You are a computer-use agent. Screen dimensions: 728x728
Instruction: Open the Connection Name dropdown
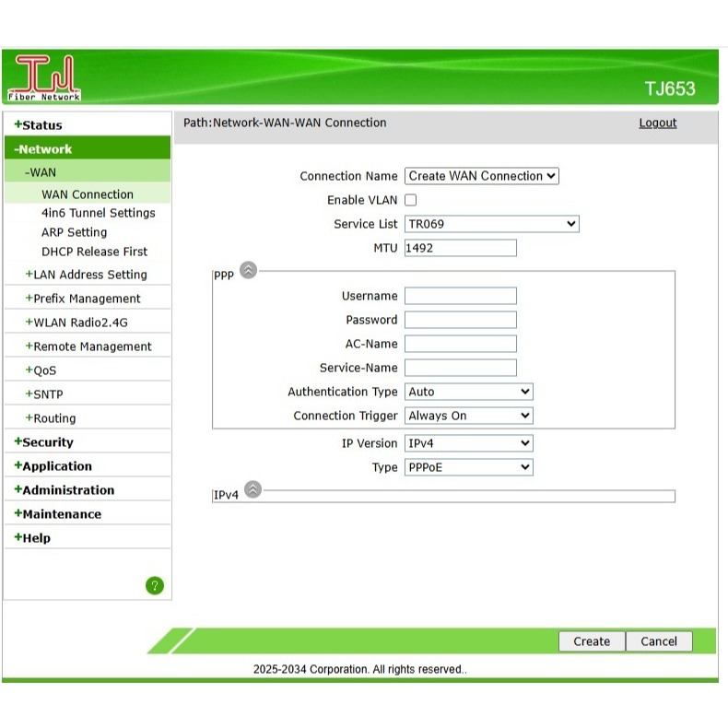481,176
